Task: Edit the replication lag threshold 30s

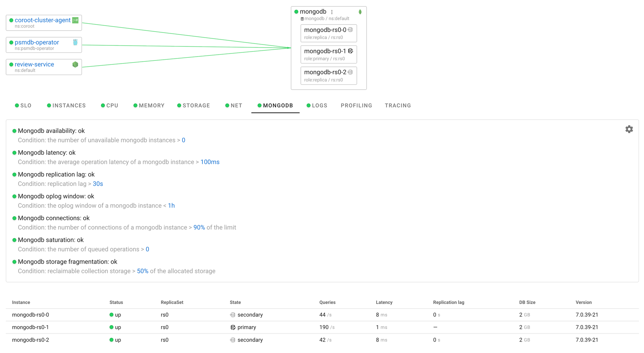Action: tap(98, 184)
